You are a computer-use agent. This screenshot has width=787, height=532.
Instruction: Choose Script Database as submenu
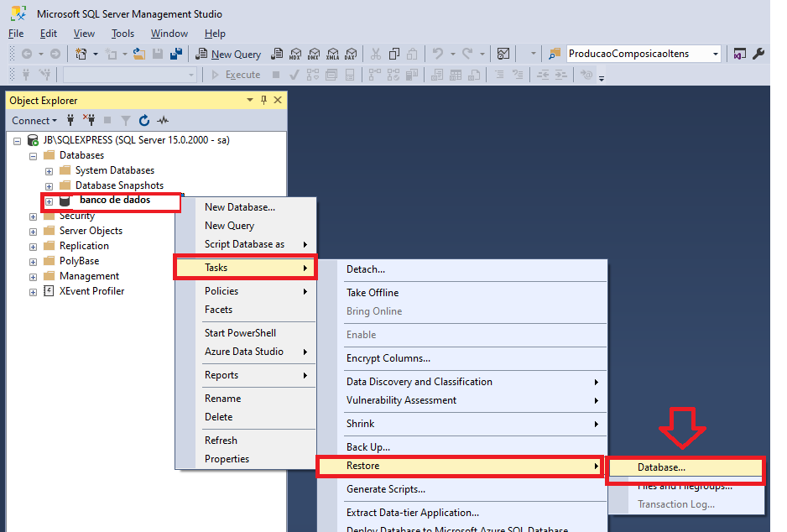246,244
